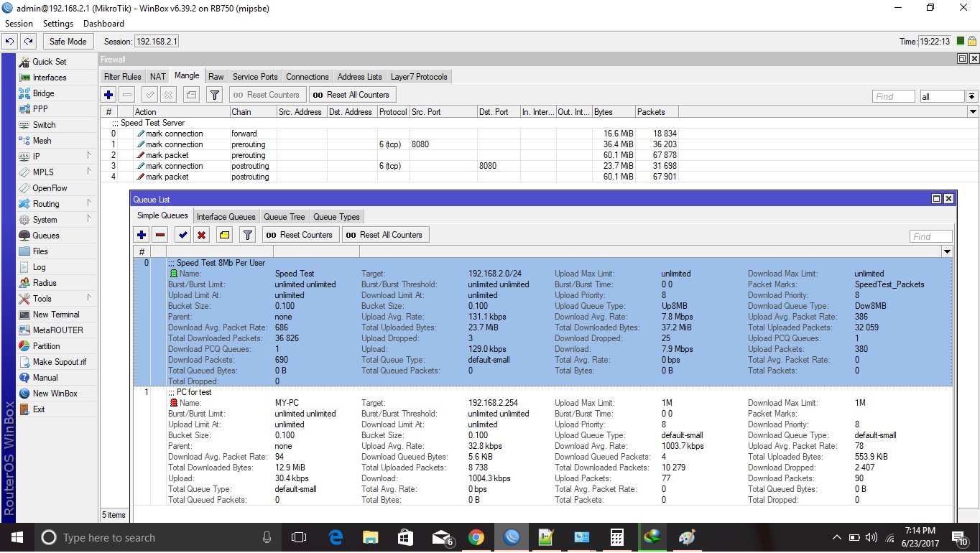Click Reset All Counters in Queue List
The height and width of the screenshot is (553, 980).
pyautogui.click(x=385, y=235)
